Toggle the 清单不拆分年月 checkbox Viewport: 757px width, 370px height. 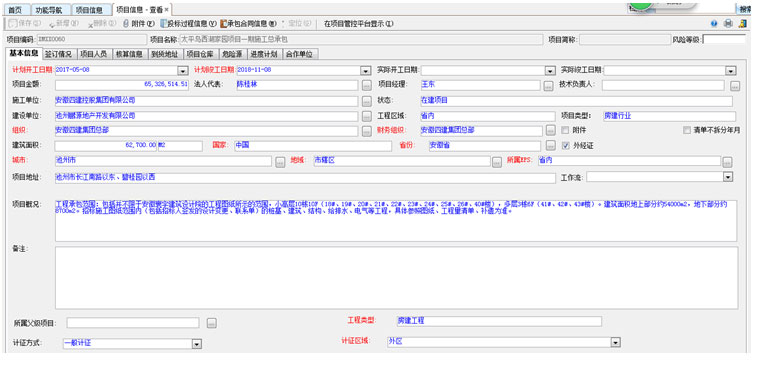(x=687, y=130)
